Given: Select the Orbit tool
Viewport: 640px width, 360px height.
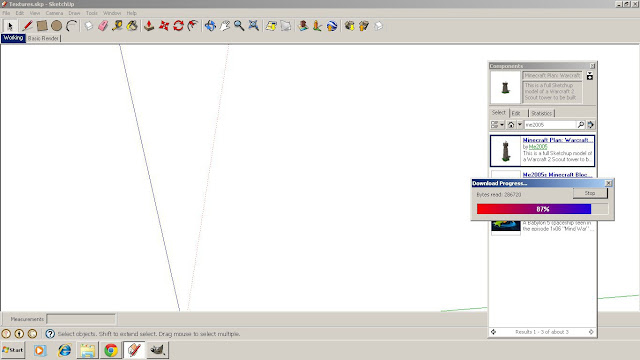Looking at the screenshot, I should pyautogui.click(x=210, y=26).
